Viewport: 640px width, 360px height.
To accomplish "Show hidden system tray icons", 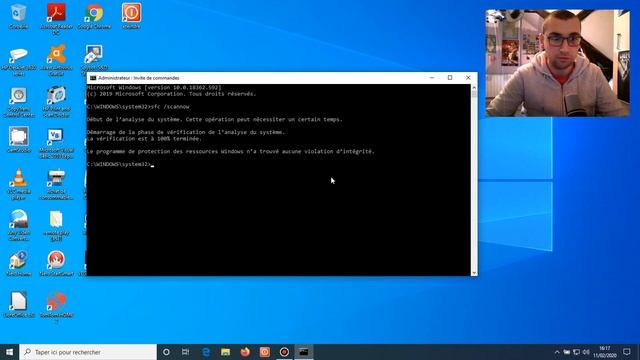I will coord(557,352).
